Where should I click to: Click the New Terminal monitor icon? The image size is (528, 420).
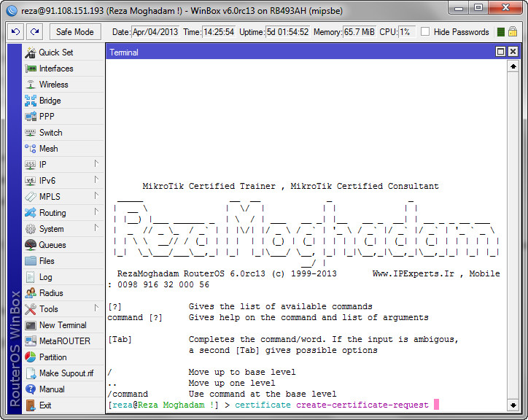(x=31, y=325)
